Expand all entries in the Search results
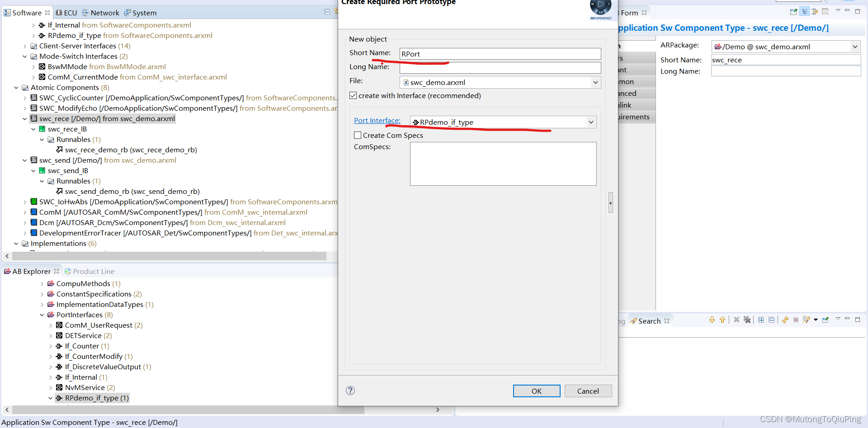Viewport: 868px width, 428px height. pyautogui.click(x=761, y=320)
